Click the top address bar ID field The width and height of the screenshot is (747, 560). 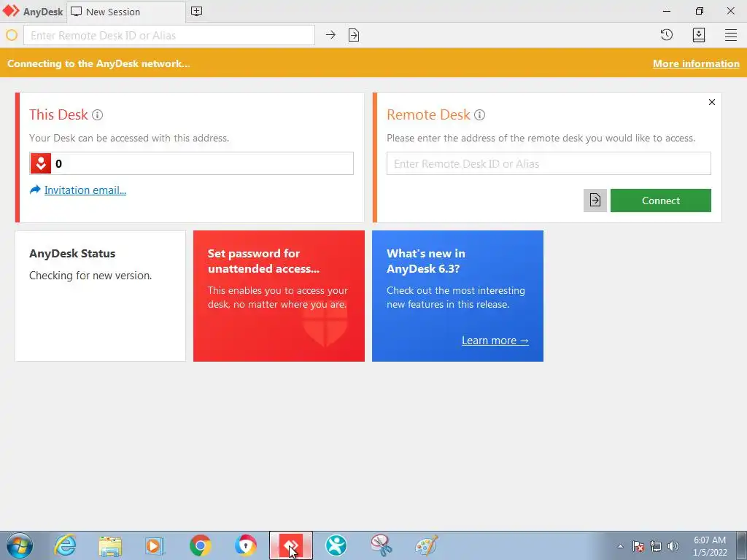[x=169, y=35]
